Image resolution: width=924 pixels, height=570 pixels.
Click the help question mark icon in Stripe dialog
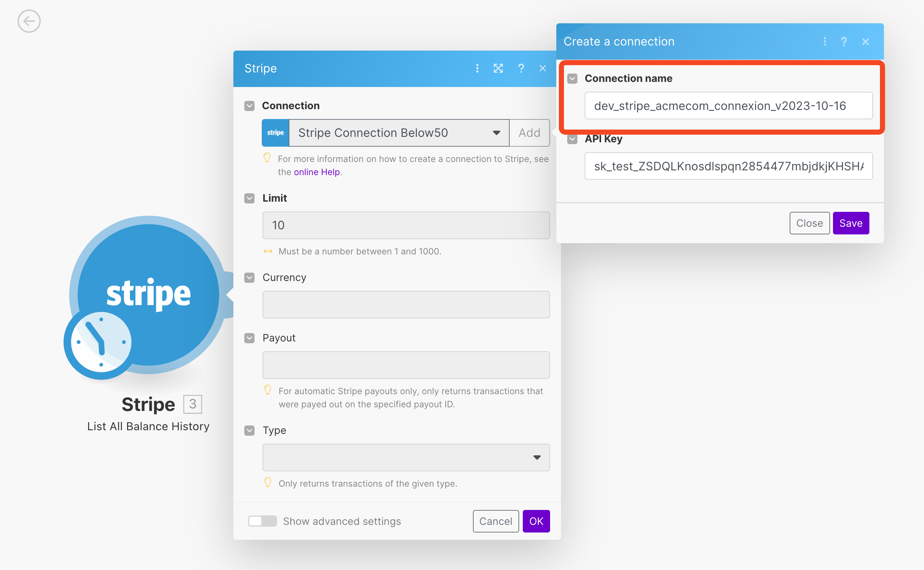tap(520, 67)
